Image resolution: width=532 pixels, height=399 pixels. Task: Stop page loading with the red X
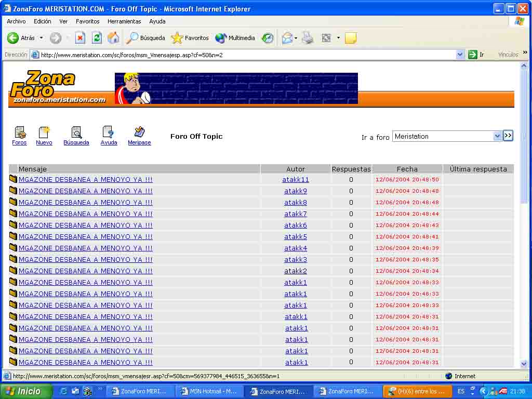click(80, 38)
